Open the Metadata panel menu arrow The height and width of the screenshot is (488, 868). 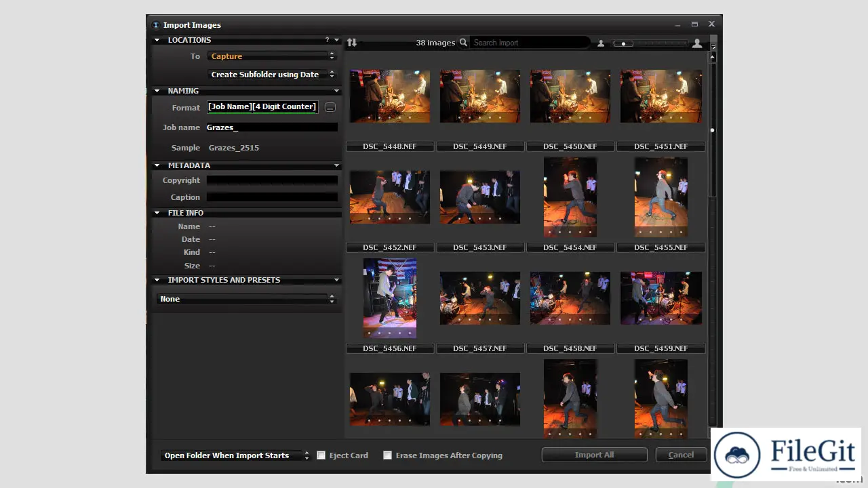336,165
